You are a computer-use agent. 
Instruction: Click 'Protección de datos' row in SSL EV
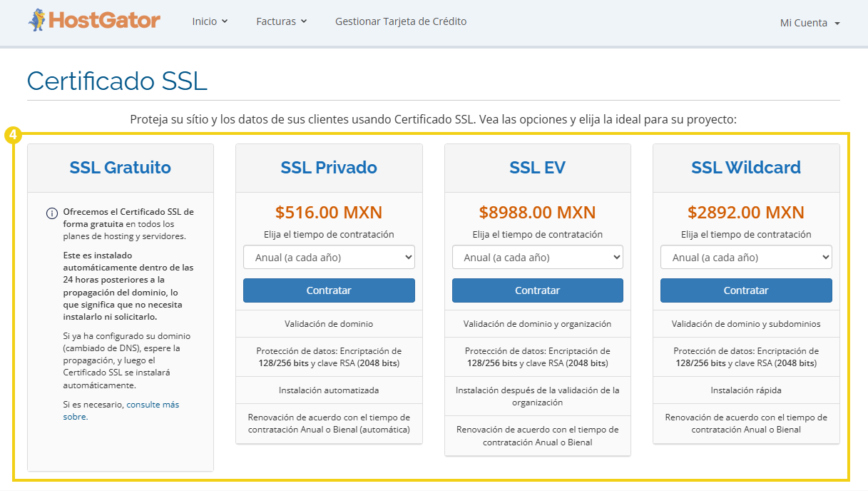(538, 357)
